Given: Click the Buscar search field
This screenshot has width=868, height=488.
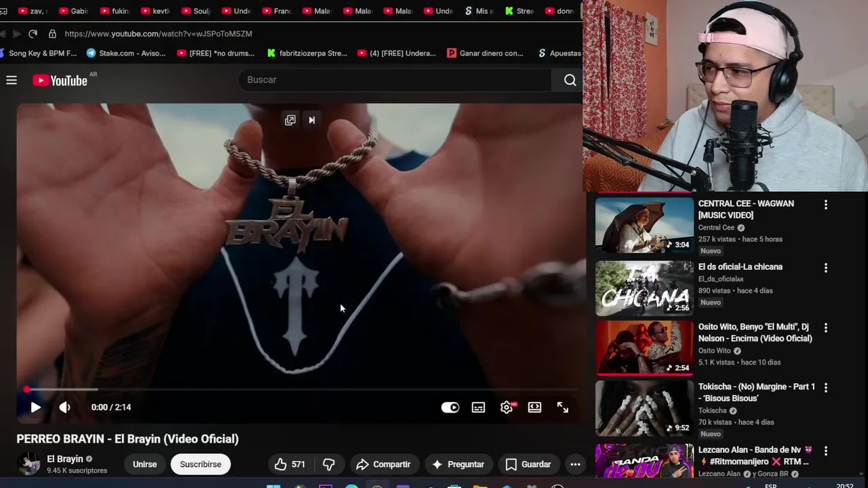Looking at the screenshot, I should click(397, 80).
